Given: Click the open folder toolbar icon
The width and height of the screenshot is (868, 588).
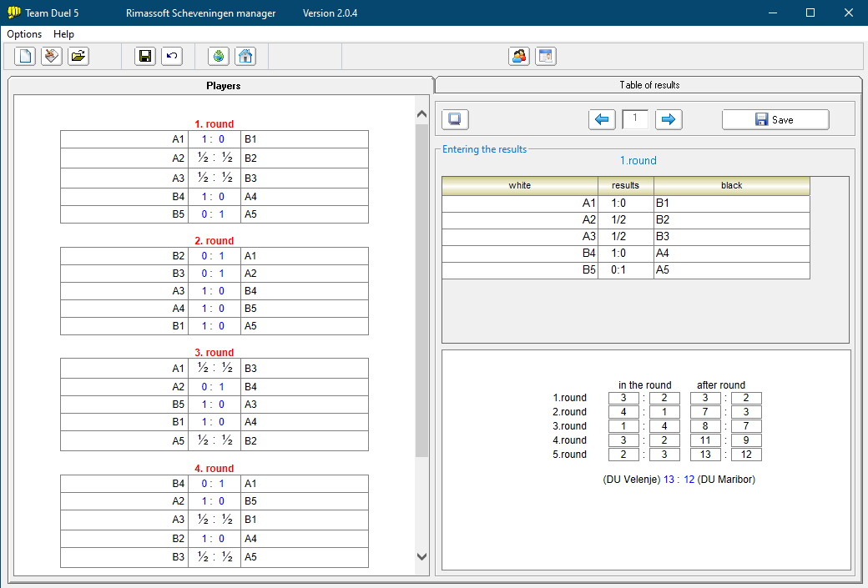Looking at the screenshot, I should (x=78, y=57).
